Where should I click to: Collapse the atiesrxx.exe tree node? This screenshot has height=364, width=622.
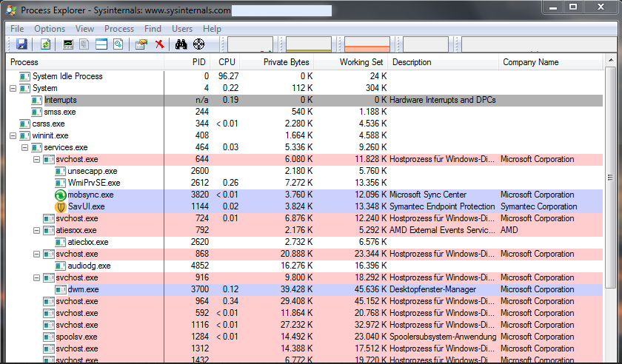37,230
